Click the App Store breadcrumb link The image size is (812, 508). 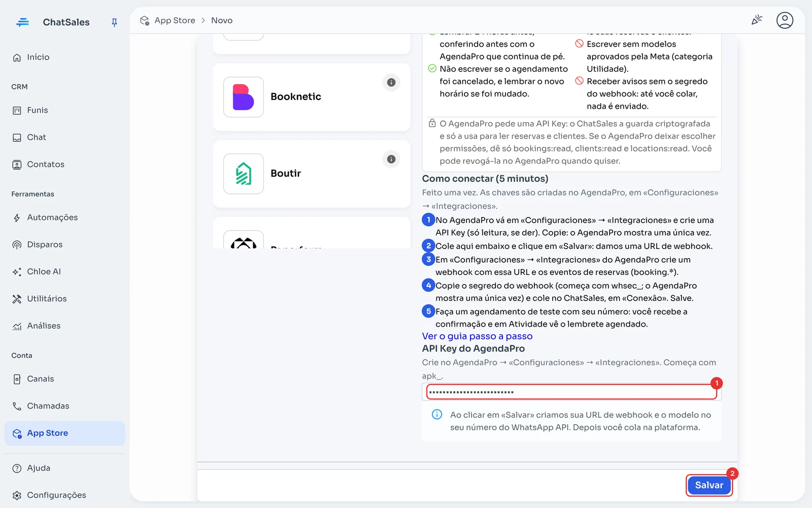tap(175, 20)
